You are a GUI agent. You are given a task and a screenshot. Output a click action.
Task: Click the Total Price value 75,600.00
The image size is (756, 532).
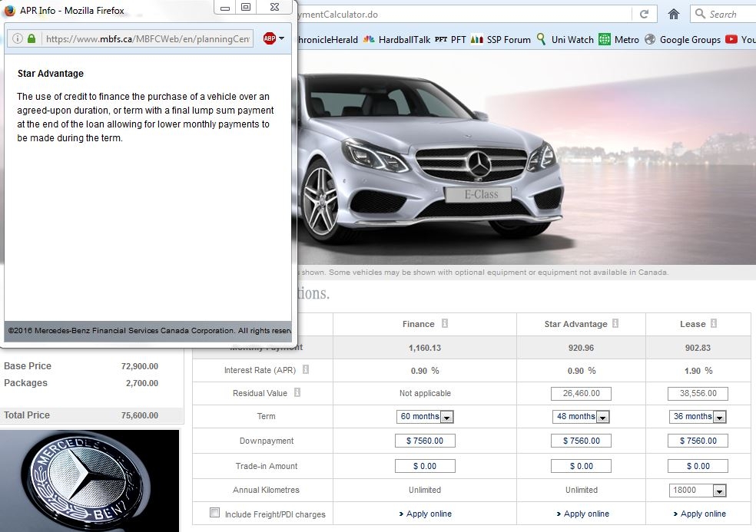[139, 415]
